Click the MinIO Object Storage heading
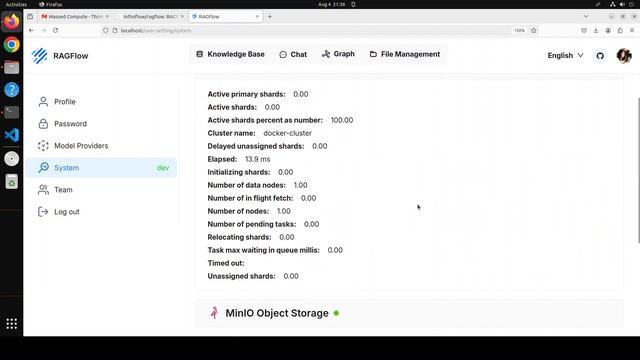640x360 pixels. [277, 313]
